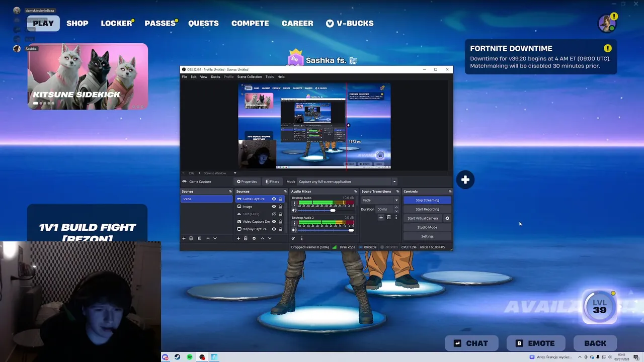
Task: Hide the Game Capture source
Action: click(274, 199)
